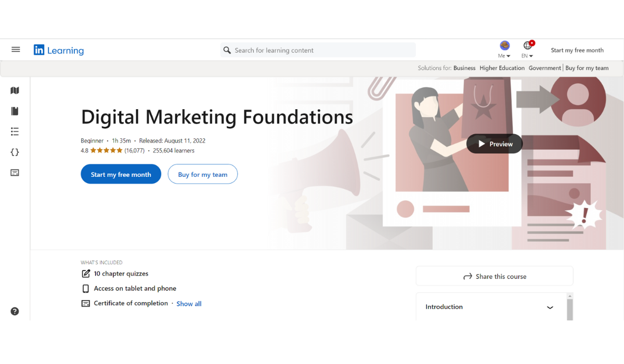Click the blue Start my free month button

point(121,175)
